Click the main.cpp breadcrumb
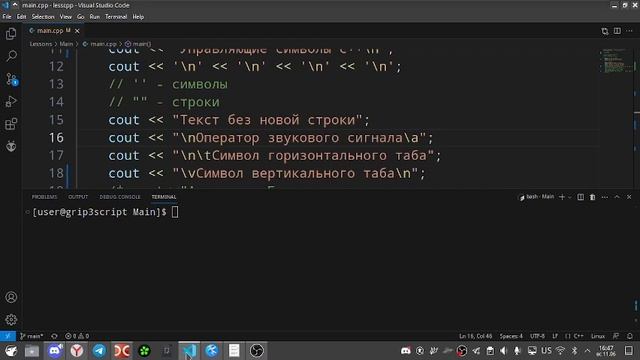The width and height of the screenshot is (640, 360). [100, 44]
